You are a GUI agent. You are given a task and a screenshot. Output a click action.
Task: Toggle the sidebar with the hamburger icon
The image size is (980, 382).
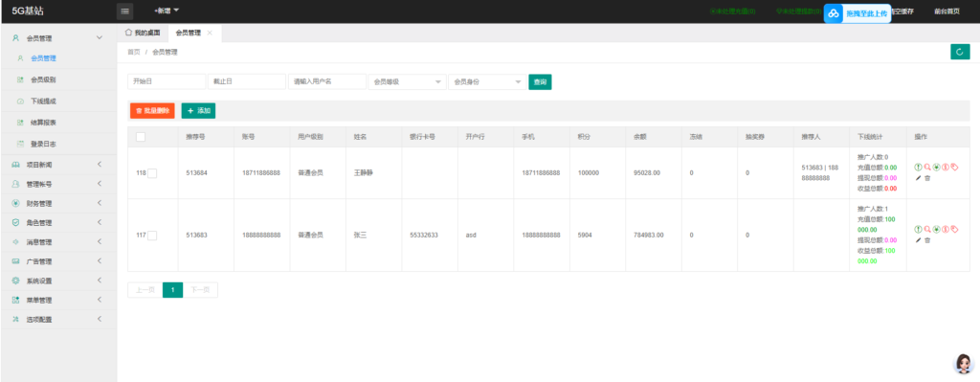point(124,11)
